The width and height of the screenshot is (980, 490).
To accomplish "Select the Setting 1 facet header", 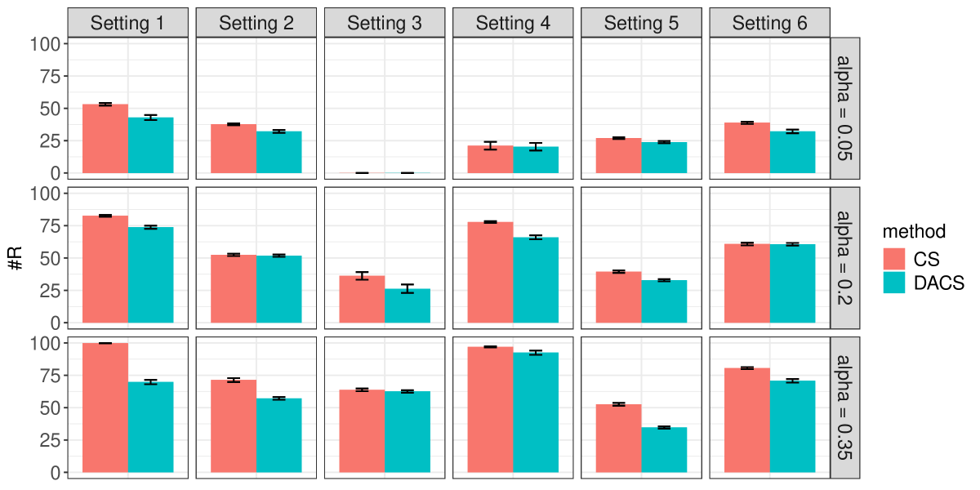I will (x=128, y=23).
